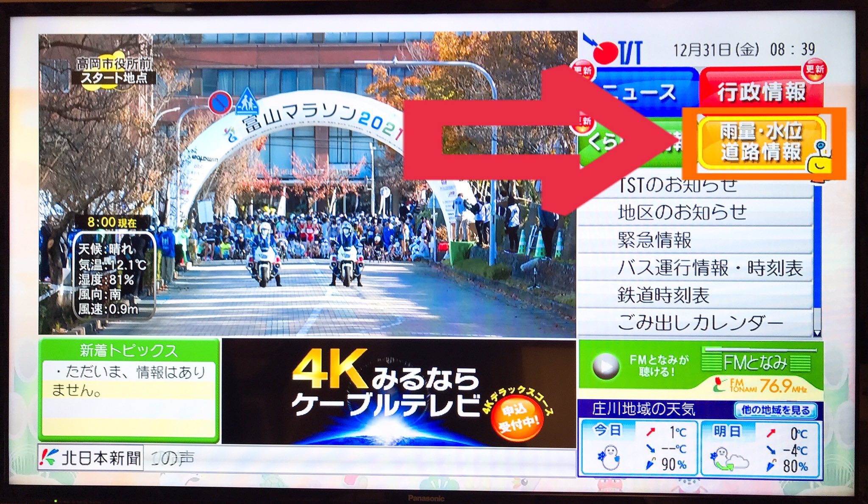This screenshot has width=868, height=504.
Task: Open バス運行情報・時刻表 menu item
Action: pyautogui.click(x=709, y=268)
